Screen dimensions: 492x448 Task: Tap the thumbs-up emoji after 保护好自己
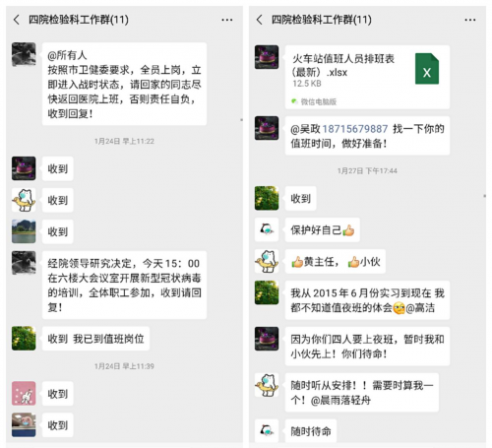click(x=348, y=230)
